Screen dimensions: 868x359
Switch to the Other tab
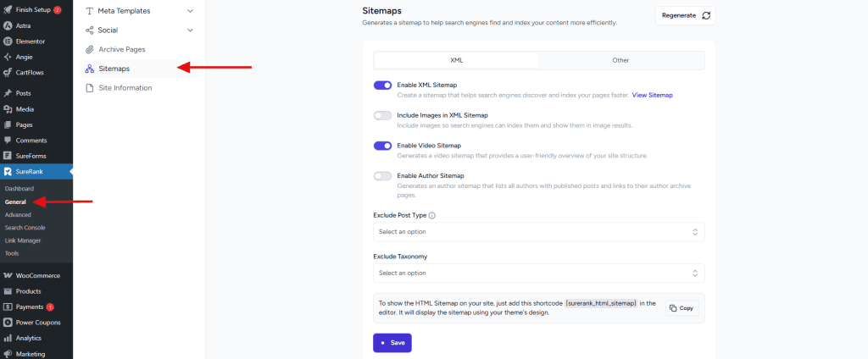tap(620, 60)
